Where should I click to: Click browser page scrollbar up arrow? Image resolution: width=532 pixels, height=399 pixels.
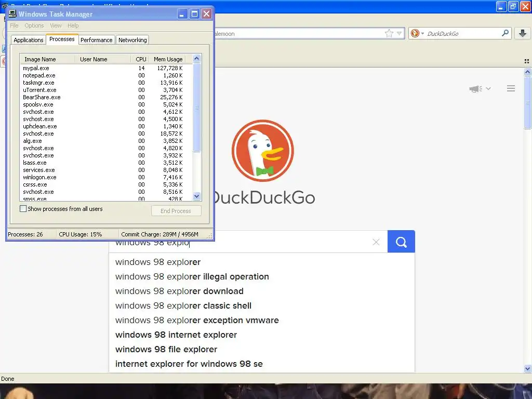tap(527, 72)
